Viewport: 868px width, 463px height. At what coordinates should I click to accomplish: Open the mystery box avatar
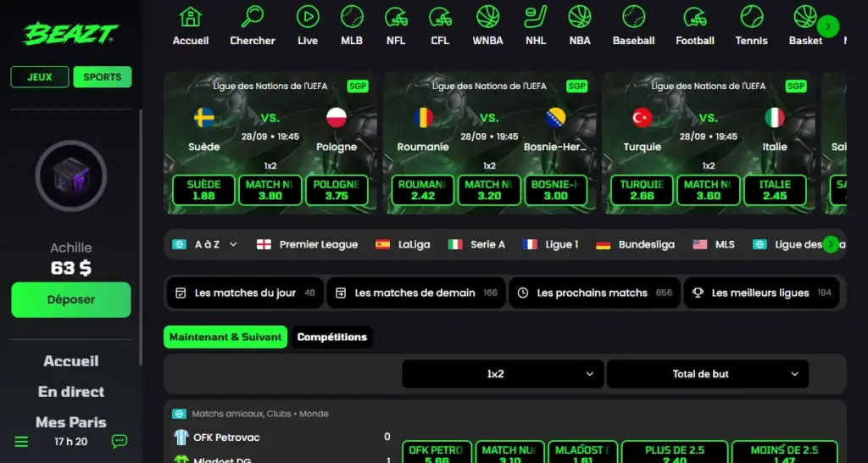coord(71,176)
